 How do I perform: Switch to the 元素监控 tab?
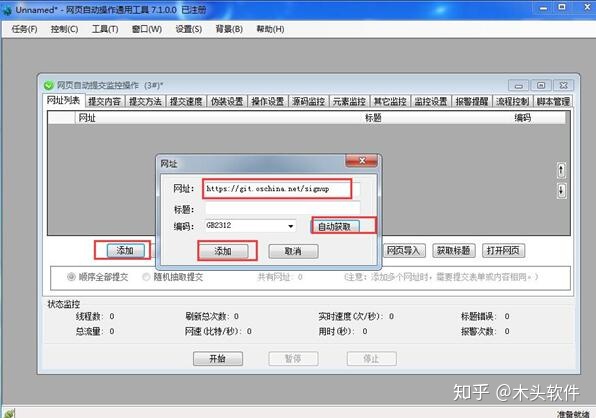pos(349,101)
